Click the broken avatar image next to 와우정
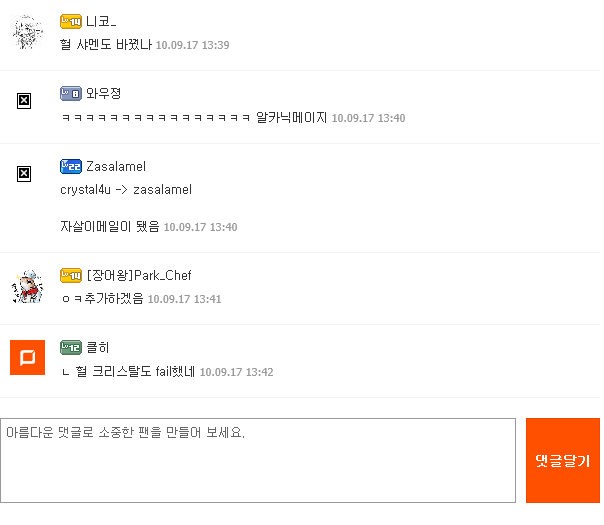Screen dimensions: 604x525 (24, 100)
